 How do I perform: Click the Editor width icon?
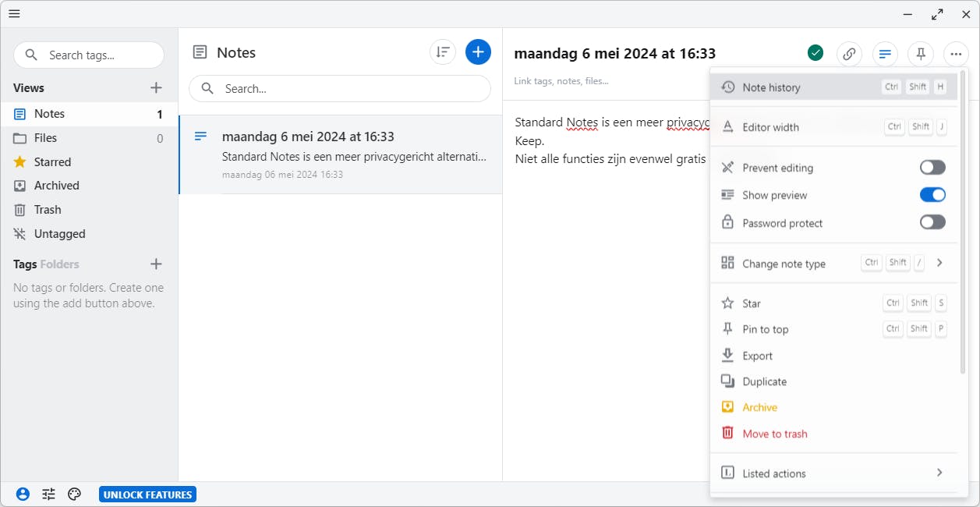[727, 126]
